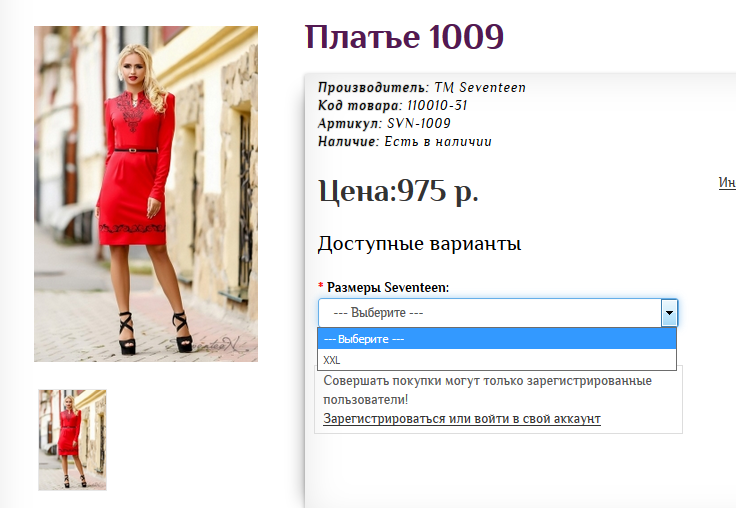
Task: Open the 'Размеры Seventeen' combo box field
Action: point(488,313)
